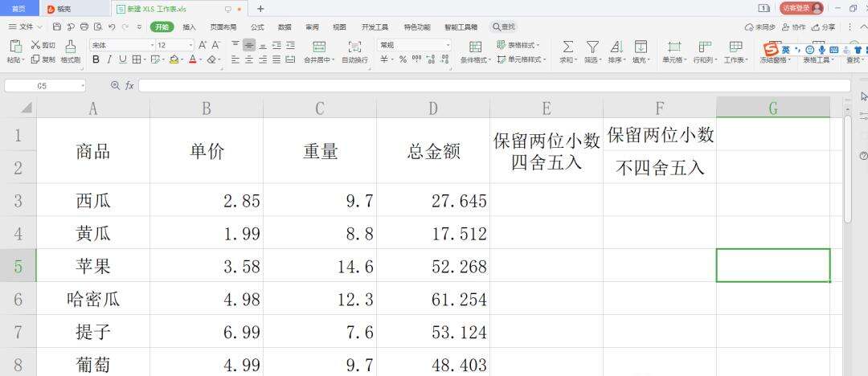
Task: Select column header D
Action: coord(433,108)
